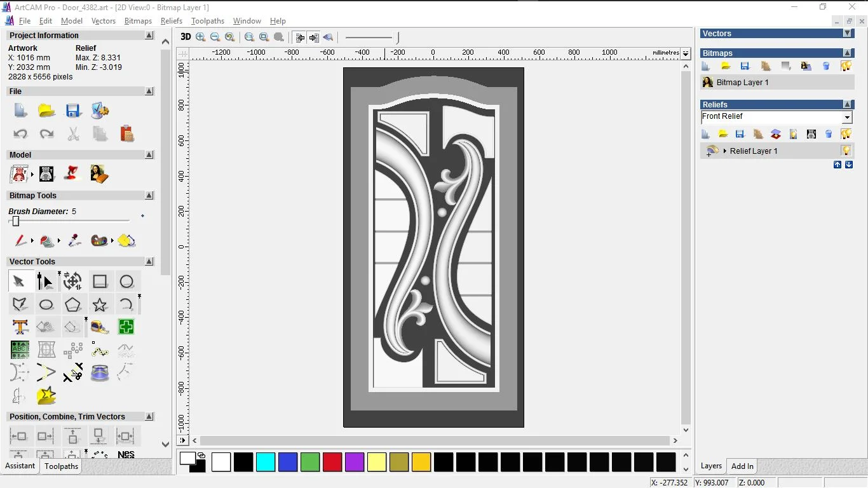Screen dimensions: 868x488
Task: Switch to the Toolpaths tab
Action: pyautogui.click(x=61, y=466)
